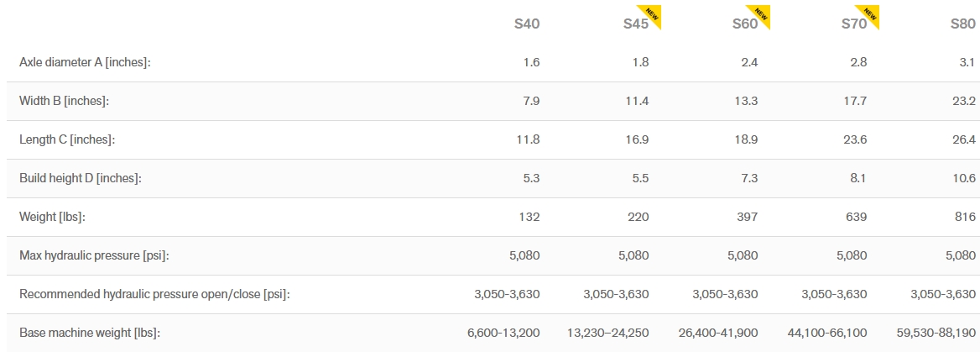The width and height of the screenshot is (980, 352).
Task: Select the 'Width B [inches]' row label
Action: 65,101
